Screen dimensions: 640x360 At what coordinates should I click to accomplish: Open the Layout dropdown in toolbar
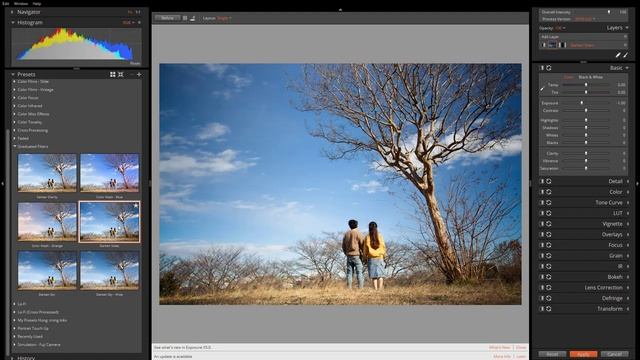point(224,18)
